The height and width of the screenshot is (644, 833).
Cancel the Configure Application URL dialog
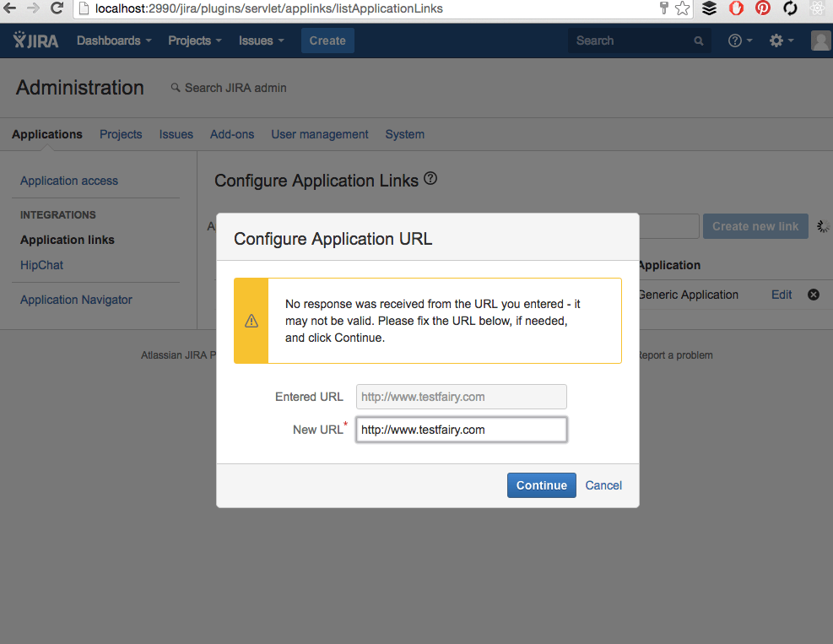(x=603, y=485)
